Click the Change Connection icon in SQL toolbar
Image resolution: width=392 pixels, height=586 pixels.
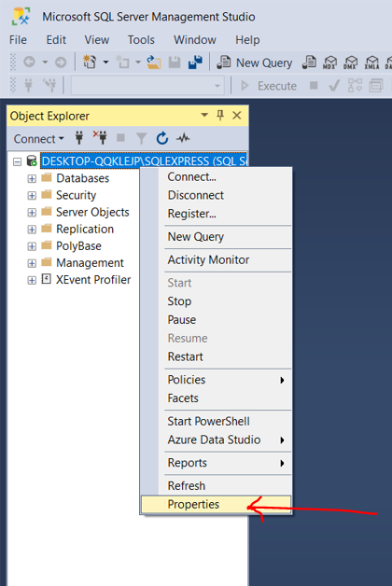(49, 86)
